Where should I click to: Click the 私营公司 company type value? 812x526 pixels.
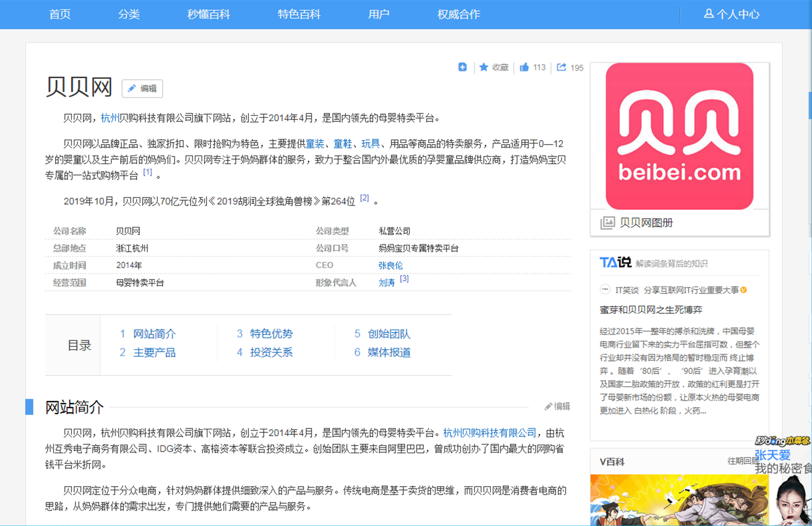pyautogui.click(x=394, y=231)
